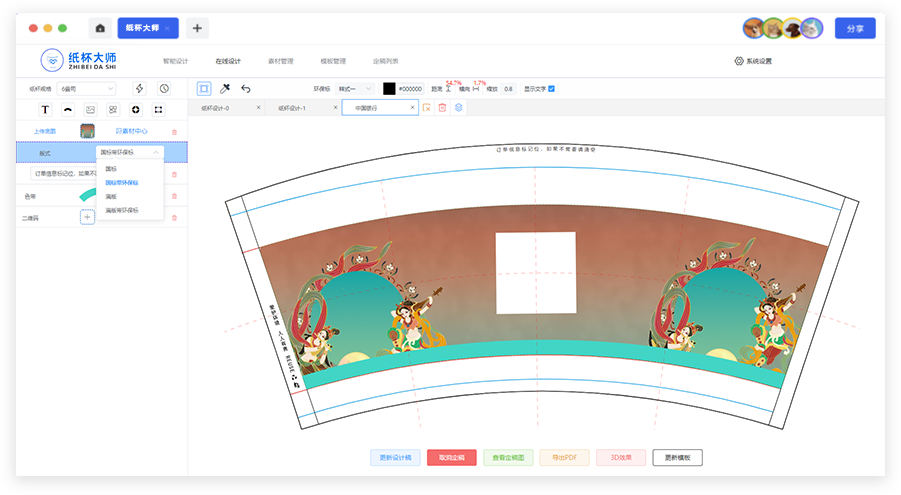The height and width of the screenshot is (495, 901).
Task: Select the eyedropper color picker tool
Action: (x=225, y=89)
